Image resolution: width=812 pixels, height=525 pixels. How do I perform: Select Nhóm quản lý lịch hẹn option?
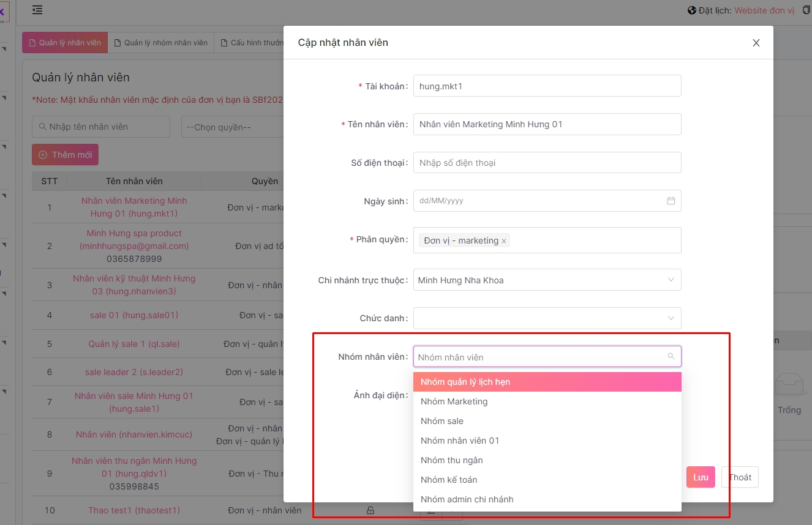click(x=465, y=382)
